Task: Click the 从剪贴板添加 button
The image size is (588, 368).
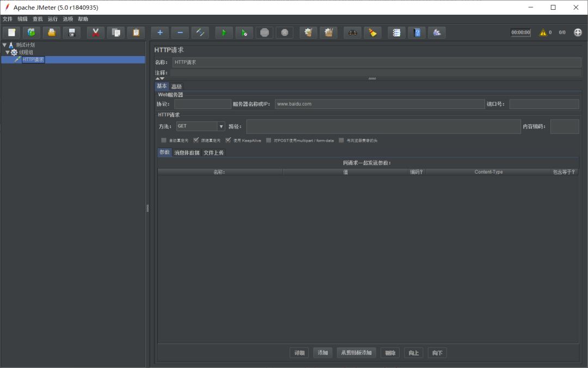Action: [356, 353]
